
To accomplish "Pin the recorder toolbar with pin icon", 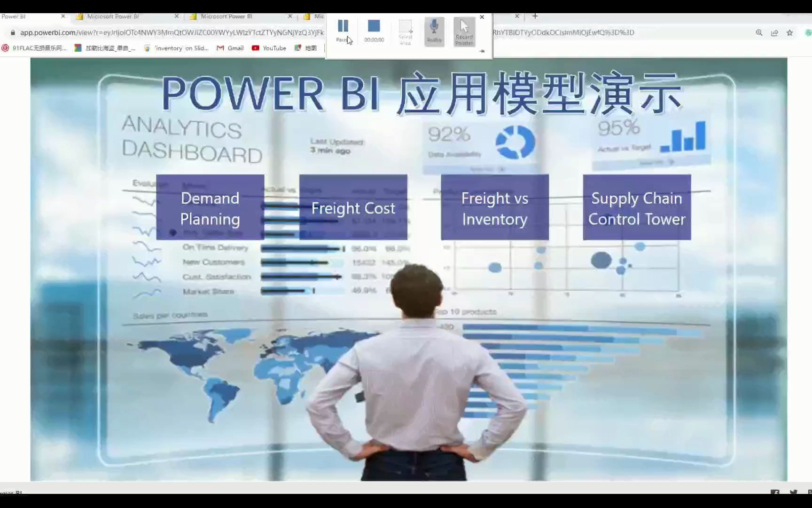I will [x=482, y=51].
